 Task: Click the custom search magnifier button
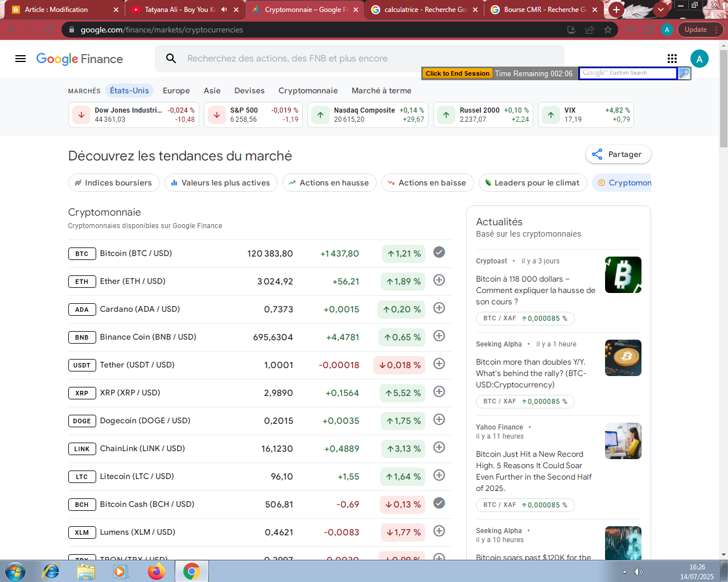click(684, 73)
